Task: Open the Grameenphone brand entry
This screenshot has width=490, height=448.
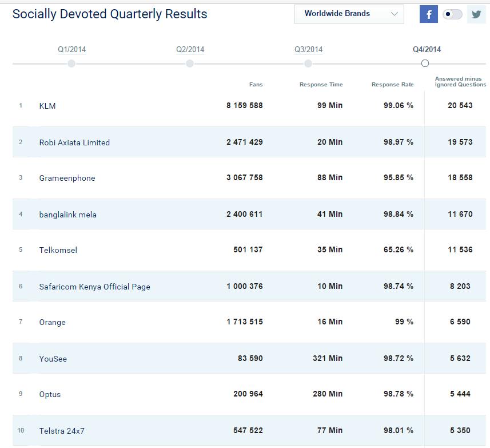Action: coord(67,178)
